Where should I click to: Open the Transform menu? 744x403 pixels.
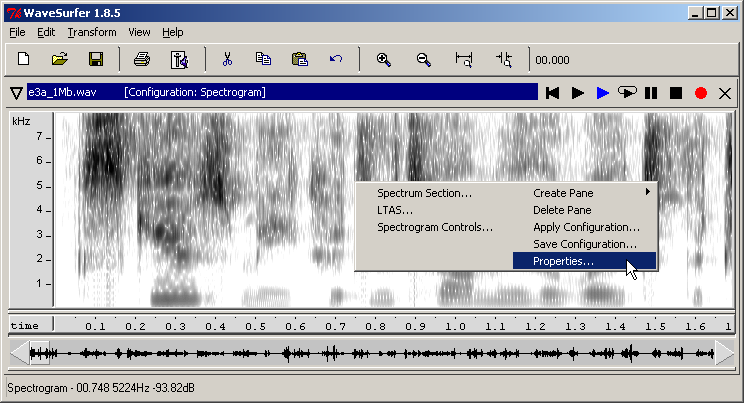pyautogui.click(x=92, y=32)
